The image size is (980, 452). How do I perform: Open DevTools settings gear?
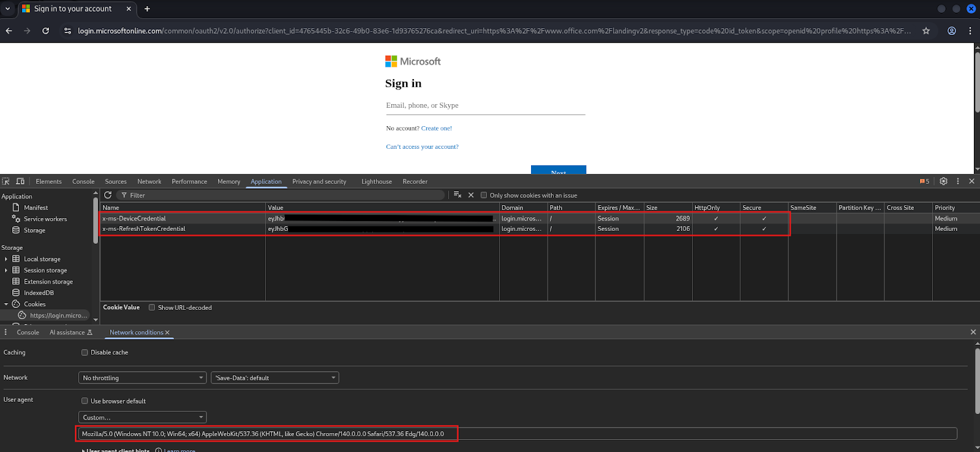pos(943,181)
